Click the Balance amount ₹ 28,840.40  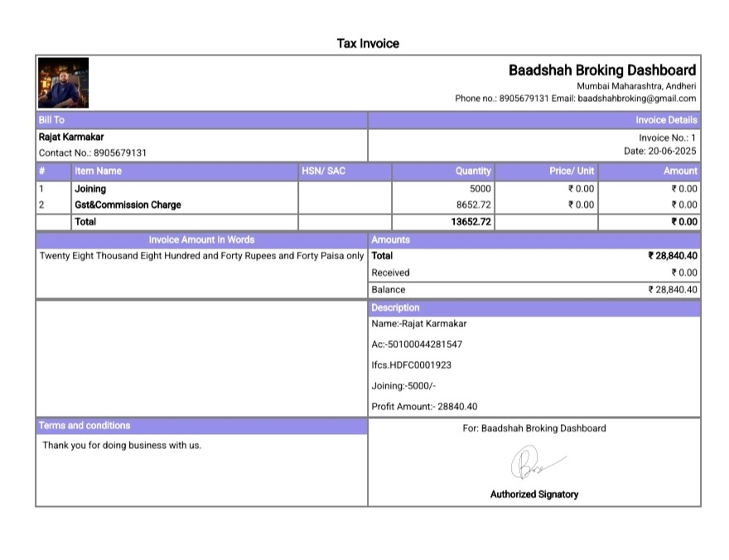[672, 290]
